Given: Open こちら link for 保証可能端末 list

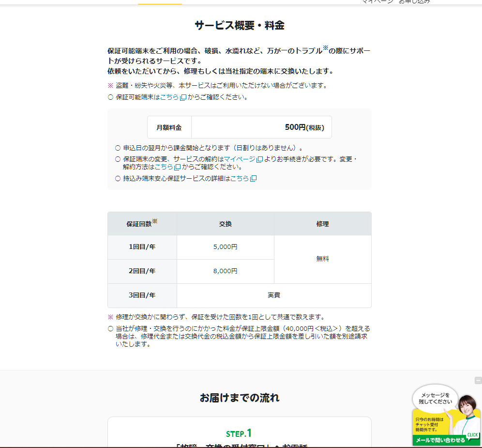Looking at the screenshot, I should [169, 97].
